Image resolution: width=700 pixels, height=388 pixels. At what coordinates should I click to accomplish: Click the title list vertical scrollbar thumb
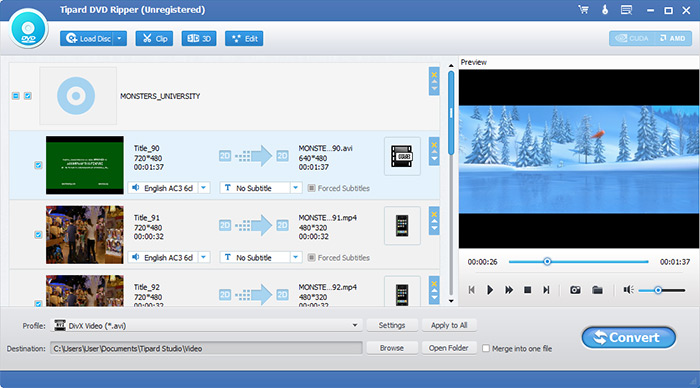tap(451, 113)
